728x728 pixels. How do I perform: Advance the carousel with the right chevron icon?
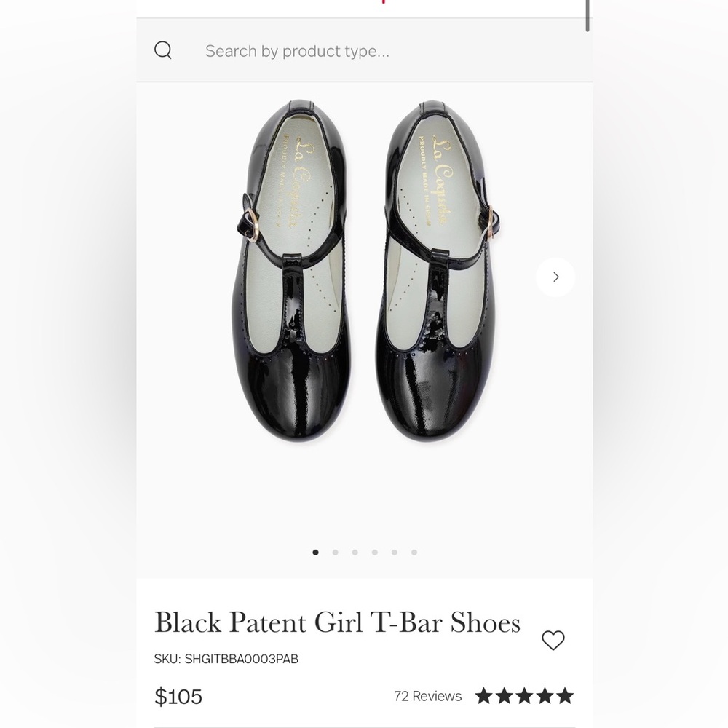point(555,277)
